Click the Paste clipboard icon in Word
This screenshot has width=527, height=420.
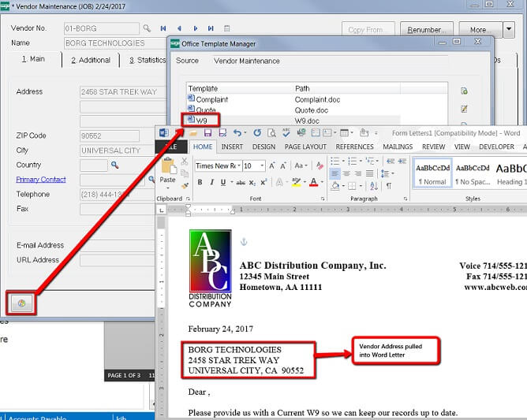pos(169,166)
